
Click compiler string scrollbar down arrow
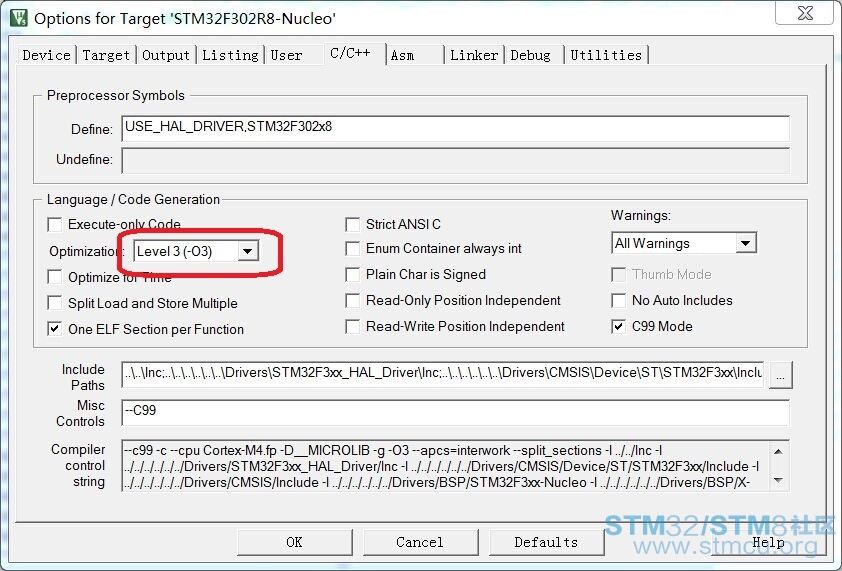click(779, 480)
